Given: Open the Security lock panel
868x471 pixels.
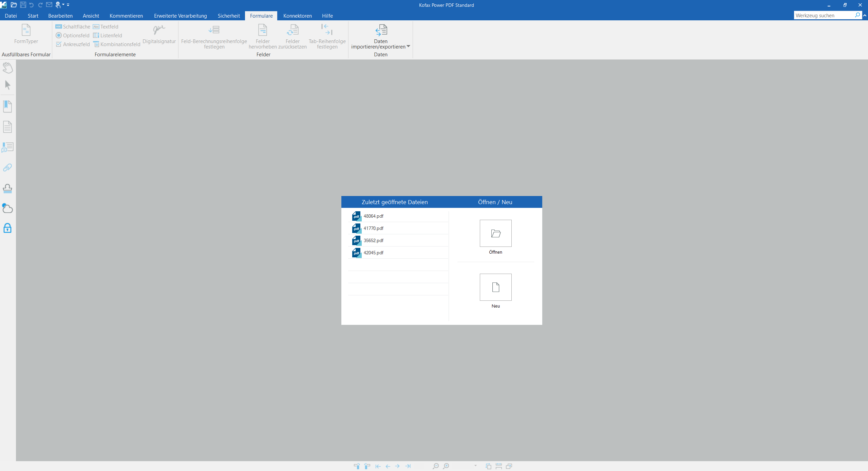Looking at the screenshot, I should pos(7,228).
